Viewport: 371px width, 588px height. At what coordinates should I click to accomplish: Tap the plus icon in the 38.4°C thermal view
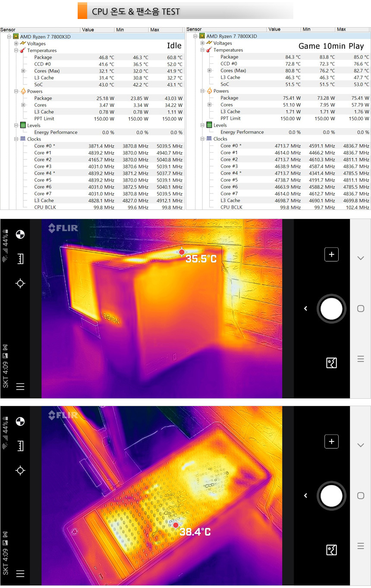[331, 441]
